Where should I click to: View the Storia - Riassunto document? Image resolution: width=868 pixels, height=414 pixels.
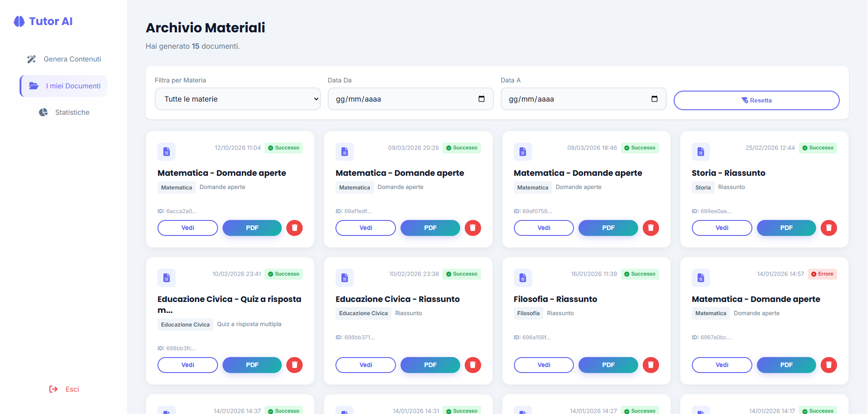[x=722, y=228]
